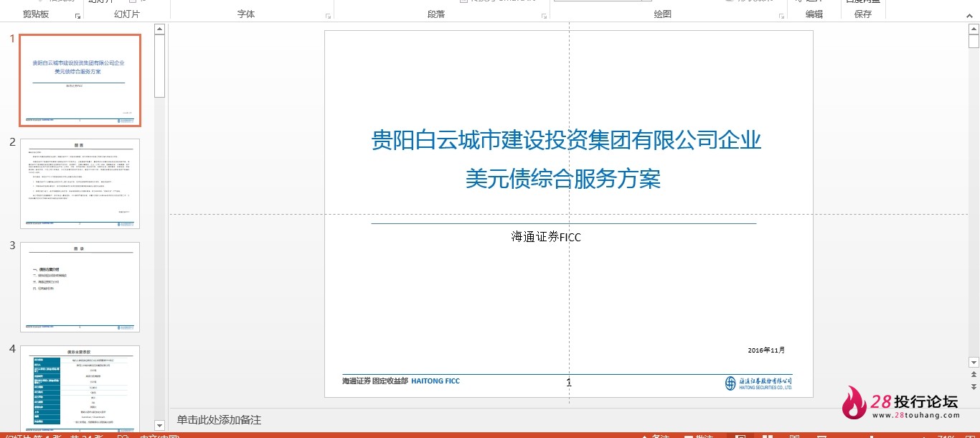Click the Haitong Securities logo on slide

coord(758,383)
